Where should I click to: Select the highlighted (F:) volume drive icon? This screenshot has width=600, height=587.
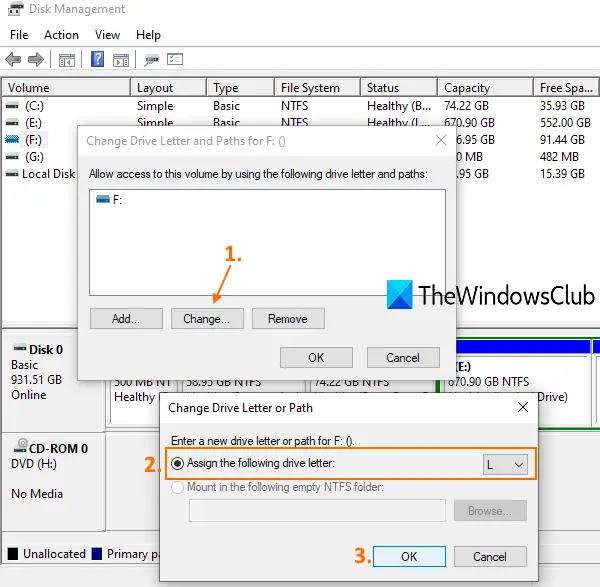point(12,140)
